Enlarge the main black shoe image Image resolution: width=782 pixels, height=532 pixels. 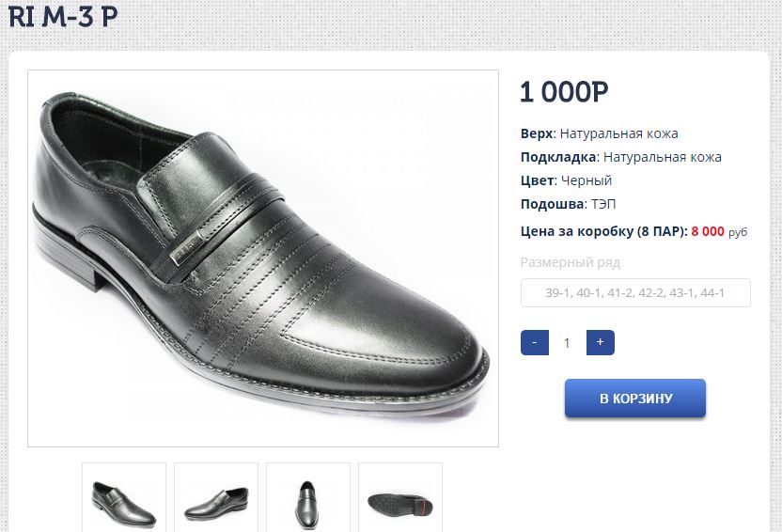[x=263, y=258]
